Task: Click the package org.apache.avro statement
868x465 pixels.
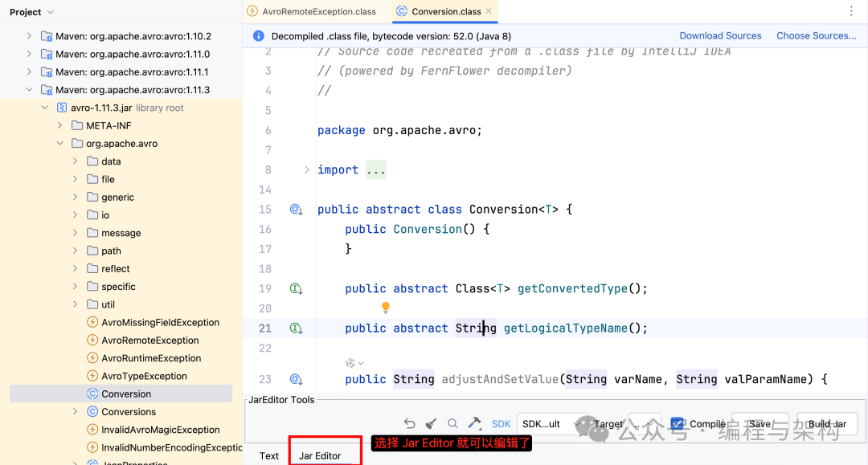Action: coord(399,130)
